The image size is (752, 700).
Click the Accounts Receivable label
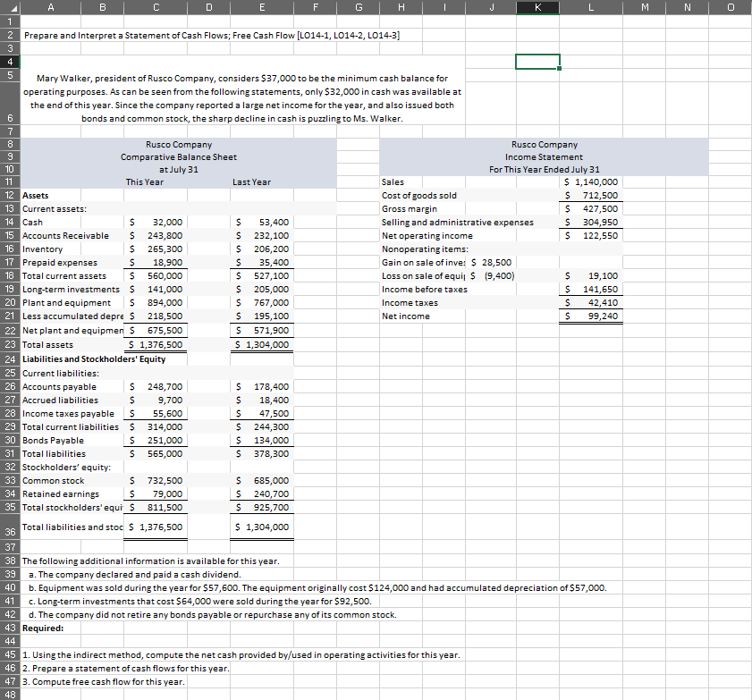tap(65, 235)
